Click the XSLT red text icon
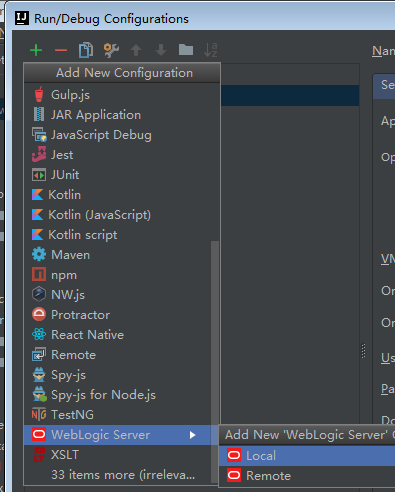Image resolution: width=395 pixels, height=492 pixels. pos(39,455)
